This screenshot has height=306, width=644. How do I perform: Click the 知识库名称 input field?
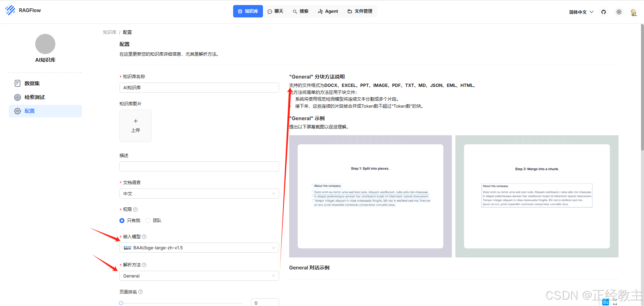tap(199, 88)
